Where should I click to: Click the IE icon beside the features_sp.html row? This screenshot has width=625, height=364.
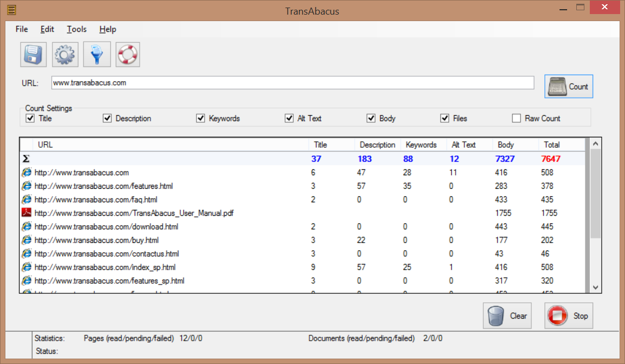click(27, 280)
